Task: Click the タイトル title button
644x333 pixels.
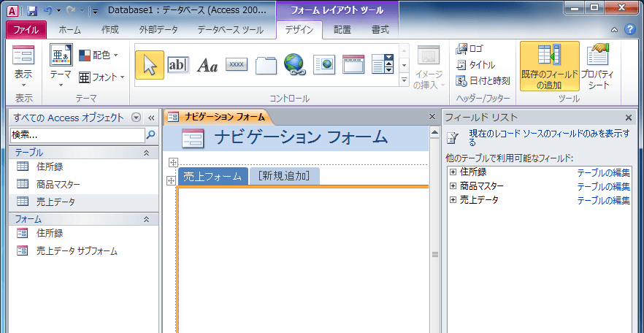Action: pos(476,64)
